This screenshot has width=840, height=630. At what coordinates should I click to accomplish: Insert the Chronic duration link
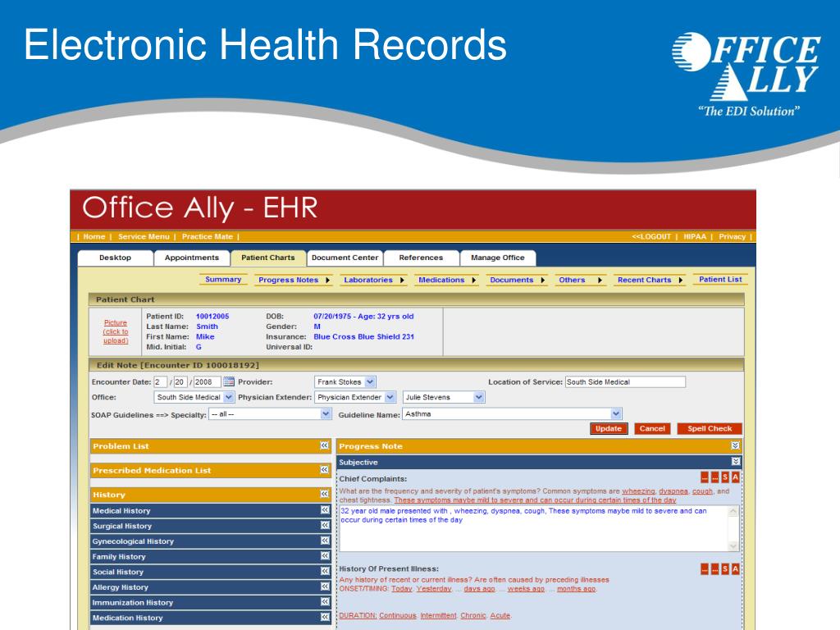[473, 615]
